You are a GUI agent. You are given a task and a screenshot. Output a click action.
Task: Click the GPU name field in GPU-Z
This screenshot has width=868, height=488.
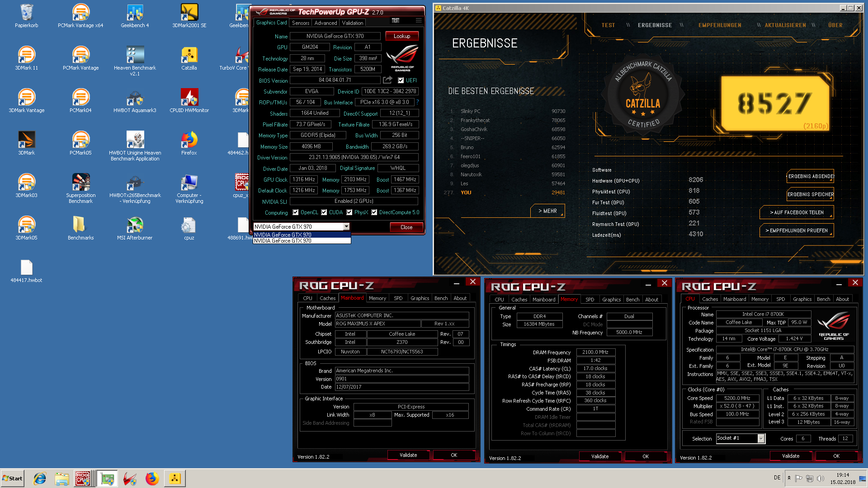pos(335,36)
